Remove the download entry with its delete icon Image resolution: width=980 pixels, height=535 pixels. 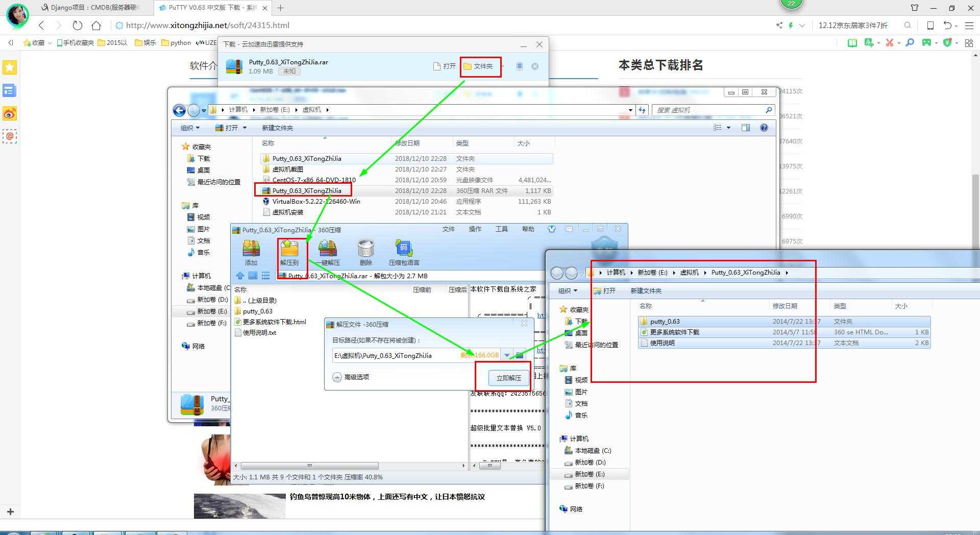[x=535, y=66]
